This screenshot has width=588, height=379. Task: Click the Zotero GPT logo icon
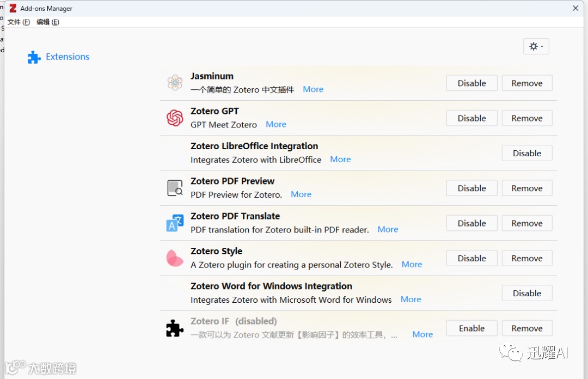175,118
